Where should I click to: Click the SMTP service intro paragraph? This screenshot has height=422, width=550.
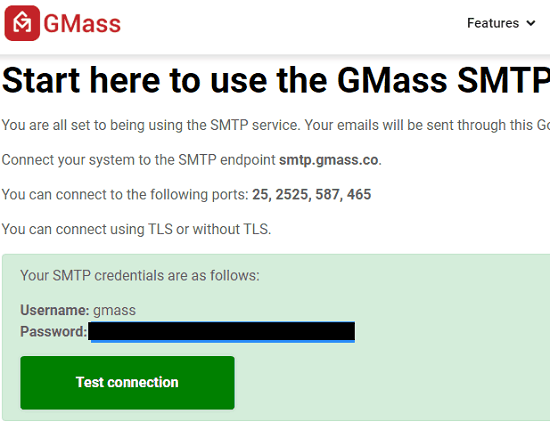point(276,125)
